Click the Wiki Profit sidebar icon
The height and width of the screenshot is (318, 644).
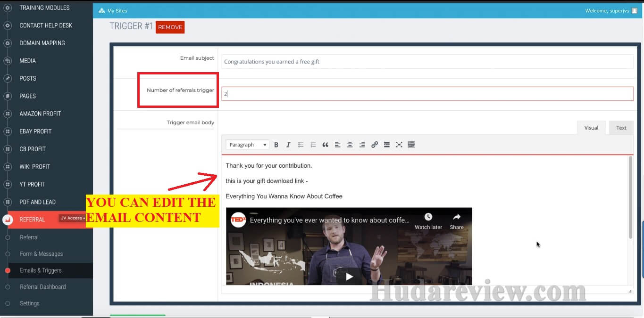click(8, 167)
